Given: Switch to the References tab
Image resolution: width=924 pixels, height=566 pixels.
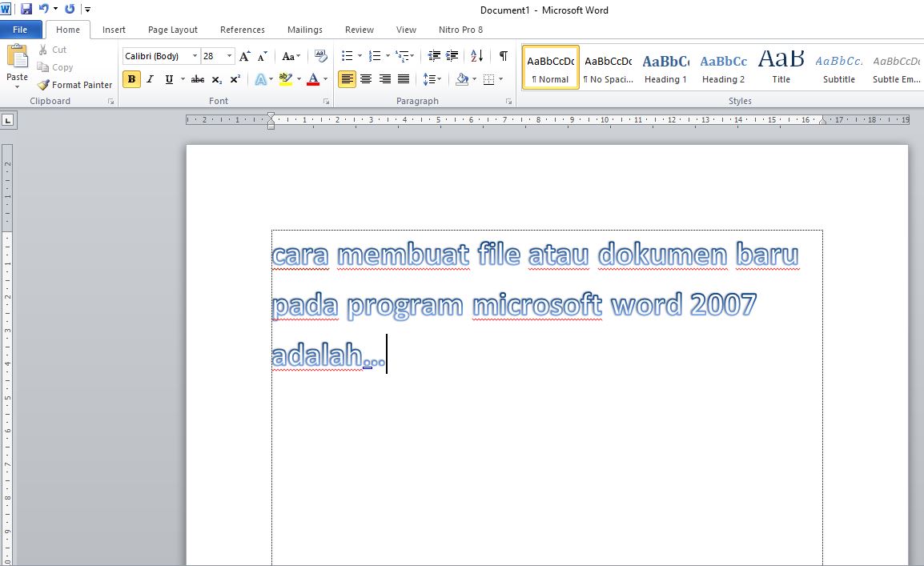Looking at the screenshot, I should point(242,30).
